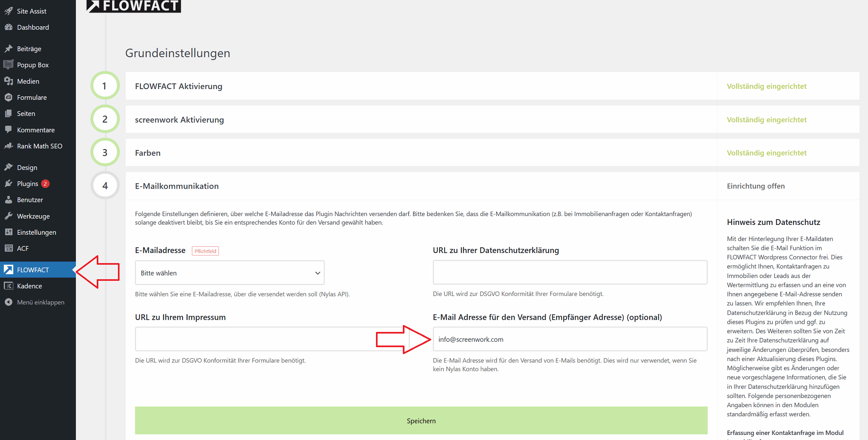
Task: Click the Site Assist rocket icon
Action: click(8, 11)
